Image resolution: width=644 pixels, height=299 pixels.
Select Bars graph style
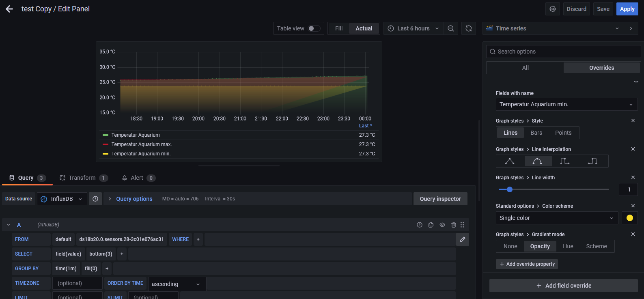click(x=536, y=133)
